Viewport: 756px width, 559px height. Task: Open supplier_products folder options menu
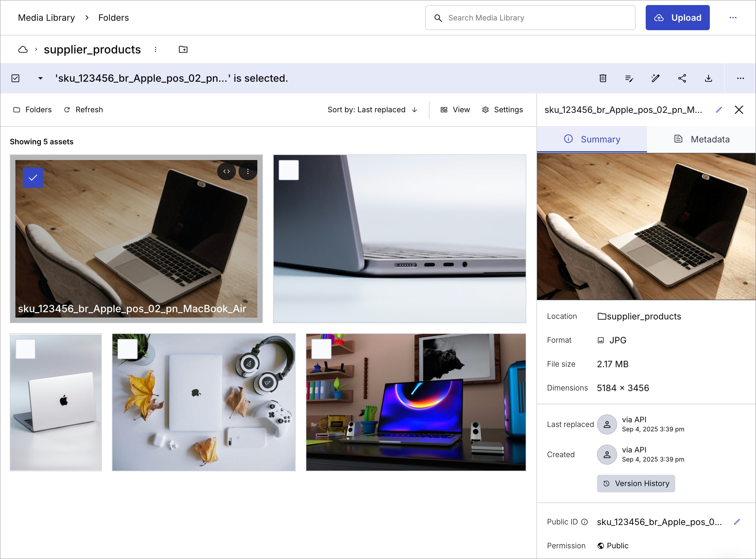(155, 49)
